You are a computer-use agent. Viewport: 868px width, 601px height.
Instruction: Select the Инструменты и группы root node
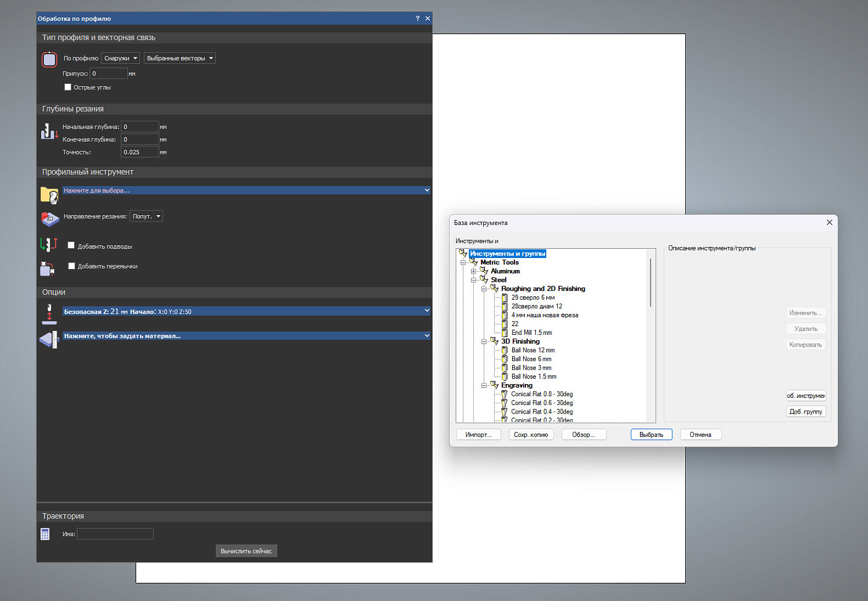(507, 253)
